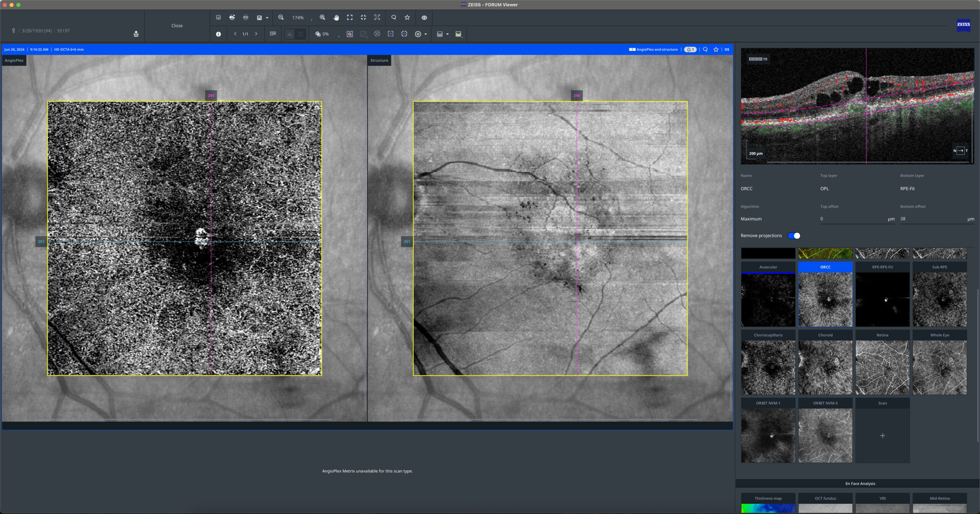Go to previous page with left chevron
Image resolution: width=980 pixels, height=514 pixels.
pos(235,34)
